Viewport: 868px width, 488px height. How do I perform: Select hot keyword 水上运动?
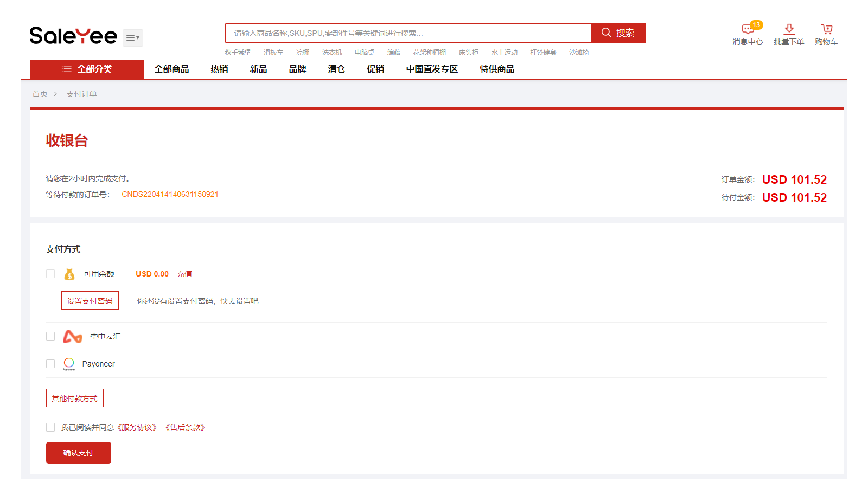tap(505, 53)
